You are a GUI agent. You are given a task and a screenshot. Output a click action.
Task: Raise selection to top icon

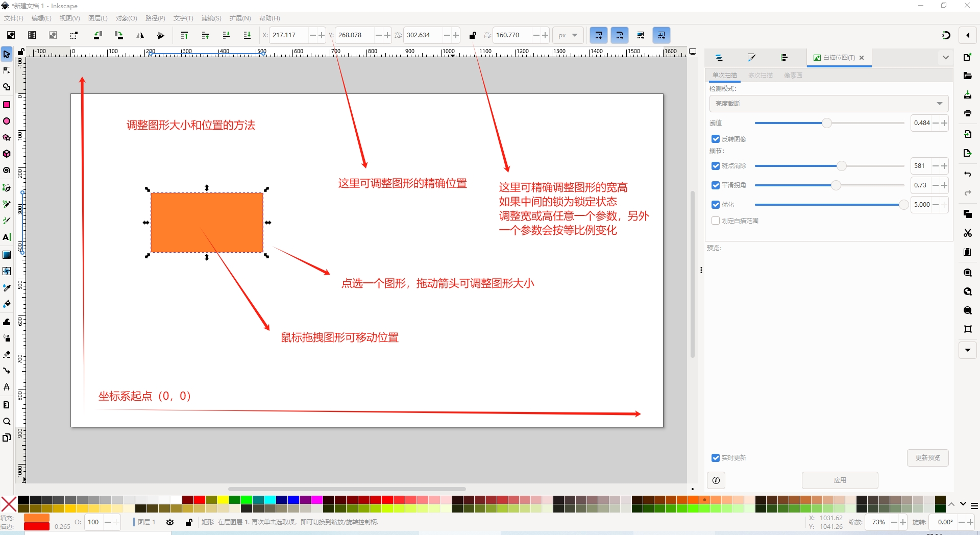[184, 35]
